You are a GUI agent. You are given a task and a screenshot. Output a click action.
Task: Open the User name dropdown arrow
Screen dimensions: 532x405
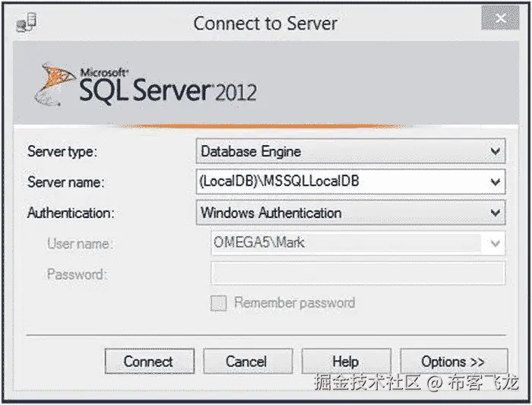click(496, 243)
